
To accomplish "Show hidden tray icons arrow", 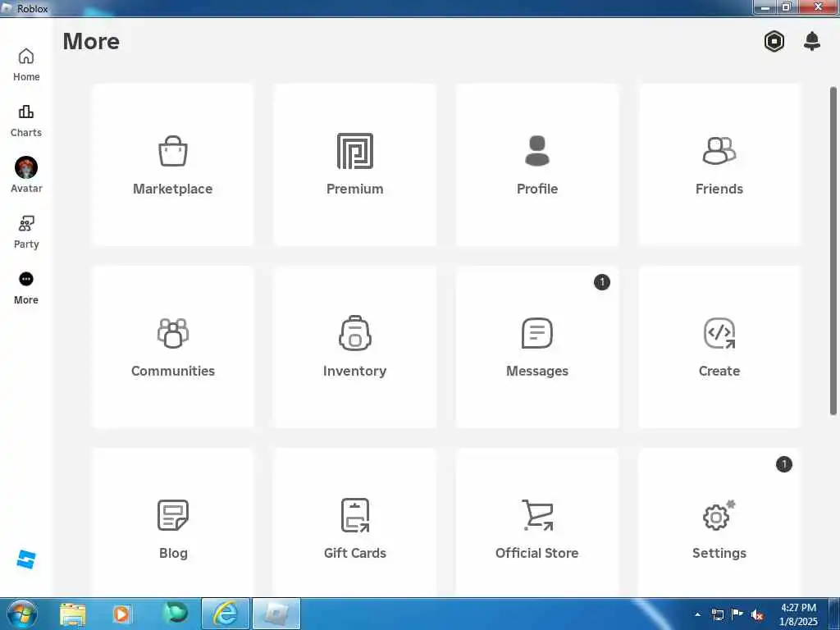I will pos(697,614).
